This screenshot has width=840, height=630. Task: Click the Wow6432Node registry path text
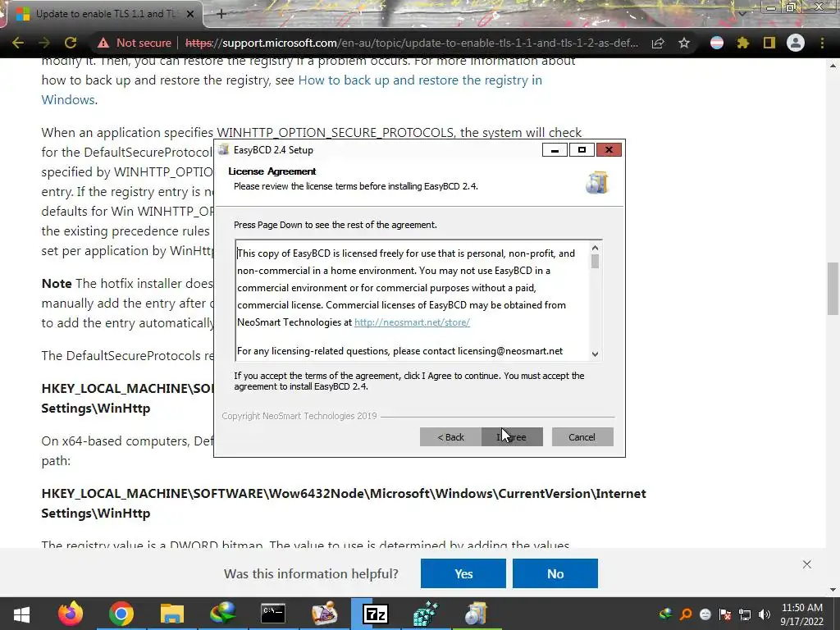pos(344,503)
